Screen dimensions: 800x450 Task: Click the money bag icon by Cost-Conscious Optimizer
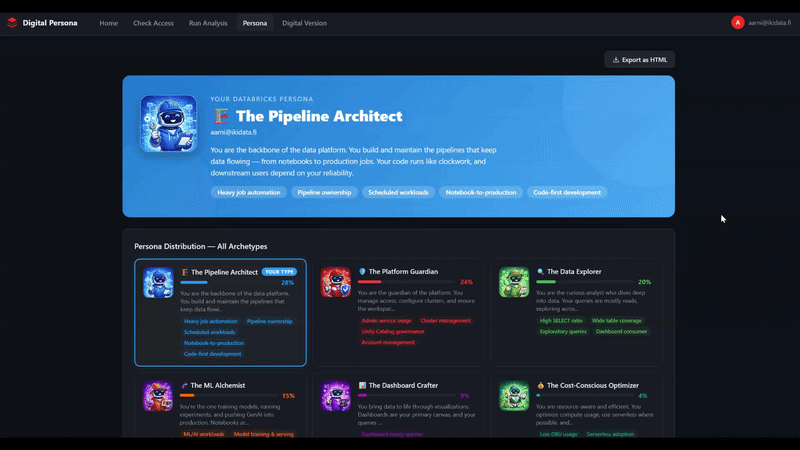click(540, 385)
